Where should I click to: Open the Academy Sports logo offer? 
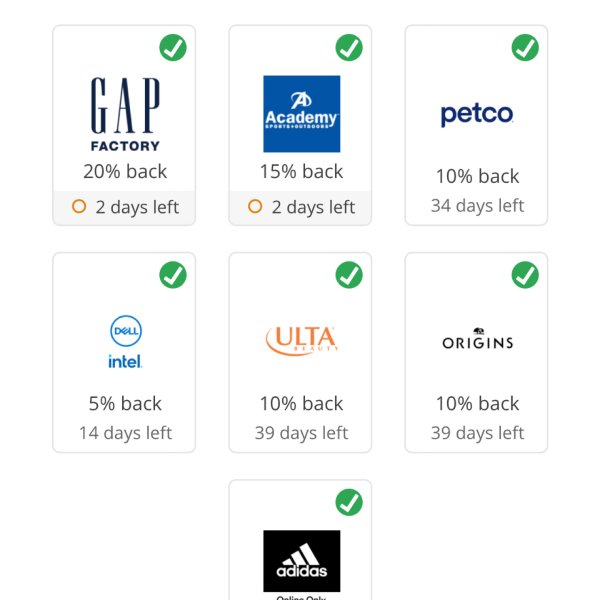click(x=302, y=114)
